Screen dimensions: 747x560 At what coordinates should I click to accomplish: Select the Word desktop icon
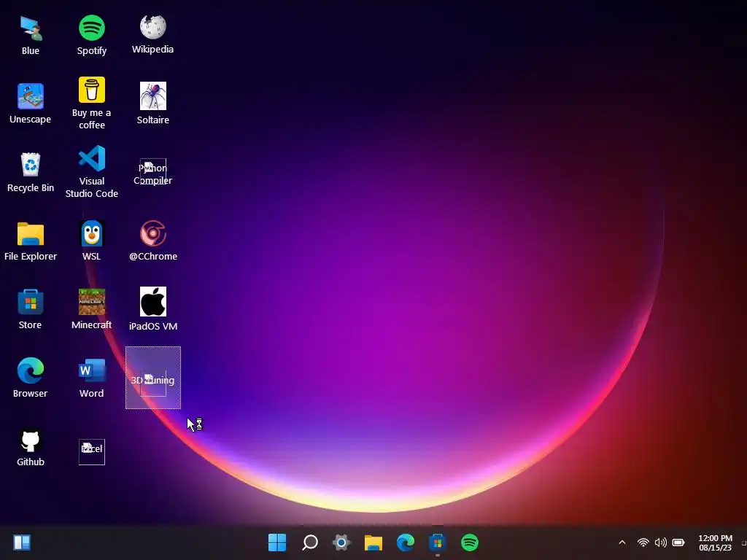point(91,378)
